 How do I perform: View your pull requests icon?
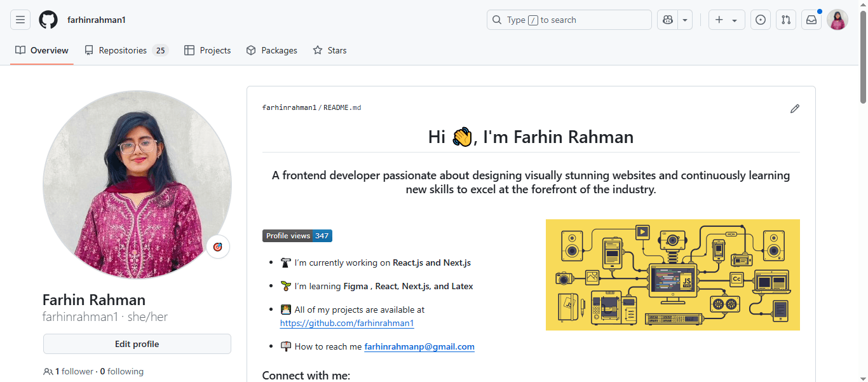coord(785,20)
